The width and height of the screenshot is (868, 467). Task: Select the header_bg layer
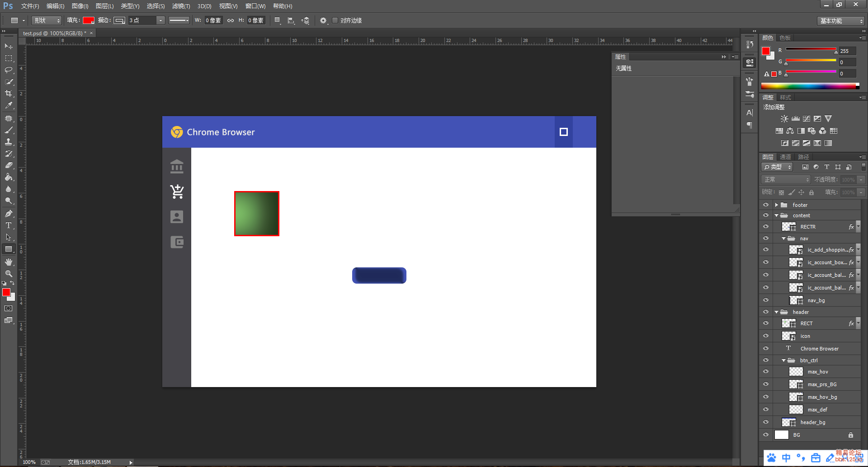(x=813, y=422)
